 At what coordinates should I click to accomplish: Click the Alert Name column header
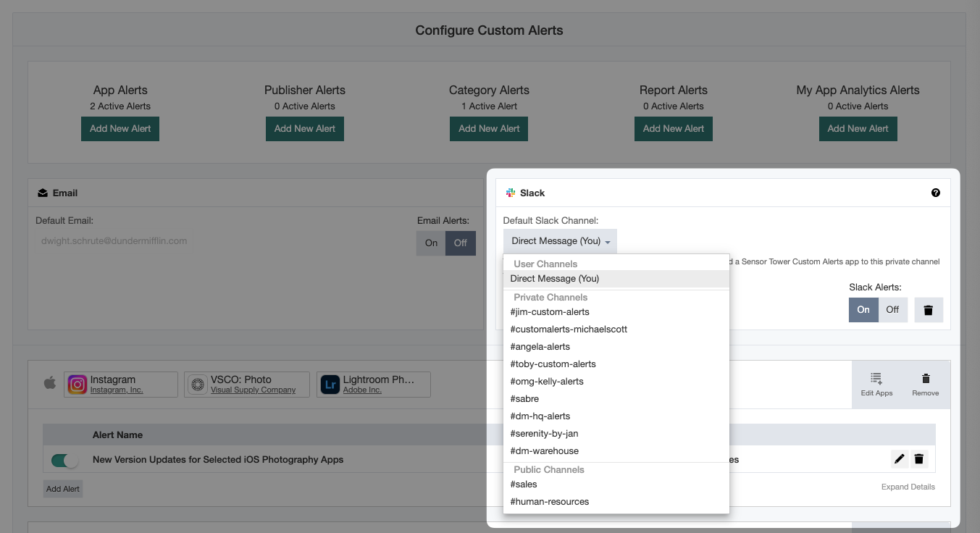pyautogui.click(x=117, y=435)
